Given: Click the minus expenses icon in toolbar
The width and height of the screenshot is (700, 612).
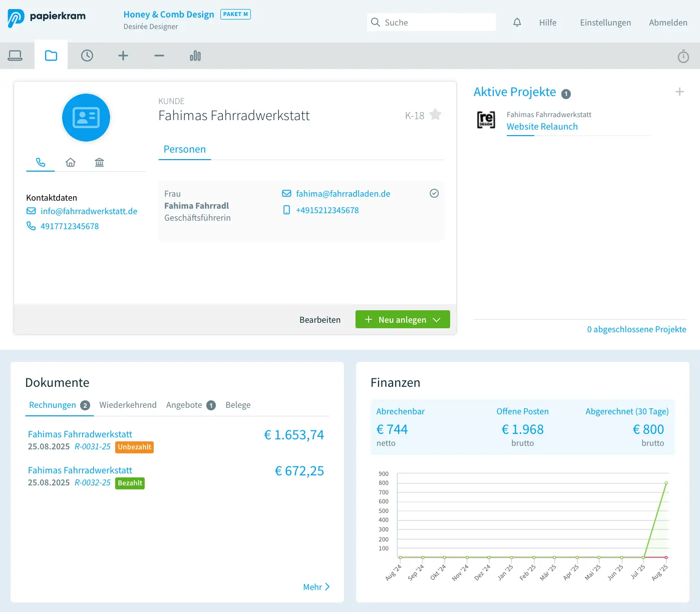Looking at the screenshot, I should point(159,56).
